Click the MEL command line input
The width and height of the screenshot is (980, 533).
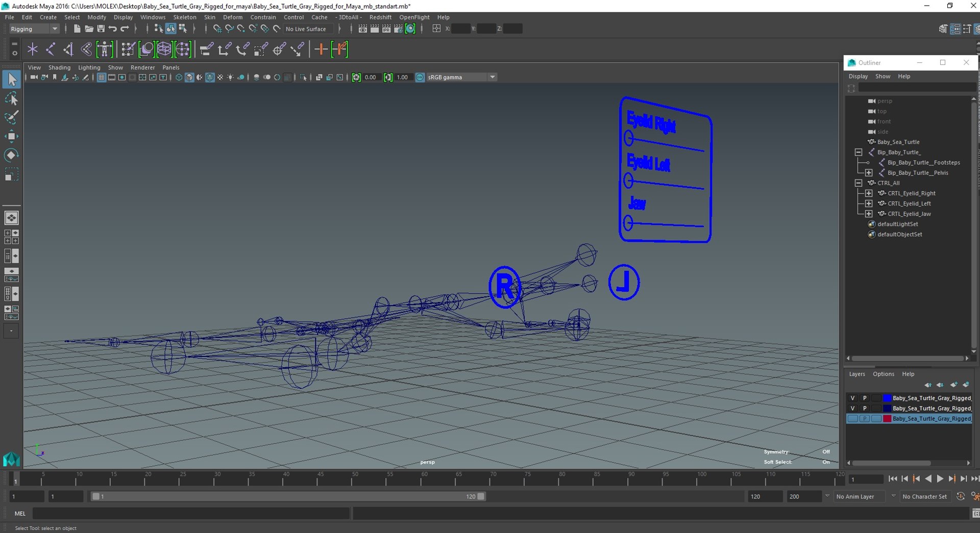(x=191, y=514)
